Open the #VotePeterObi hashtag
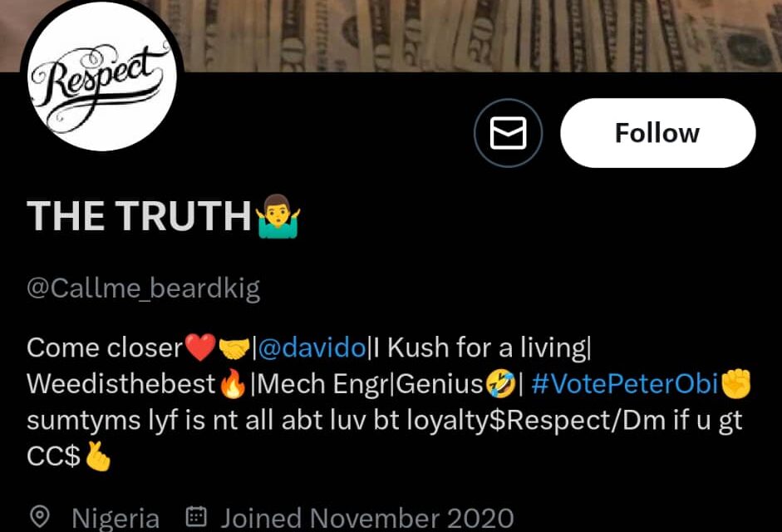The width and height of the screenshot is (782, 532). [625, 384]
